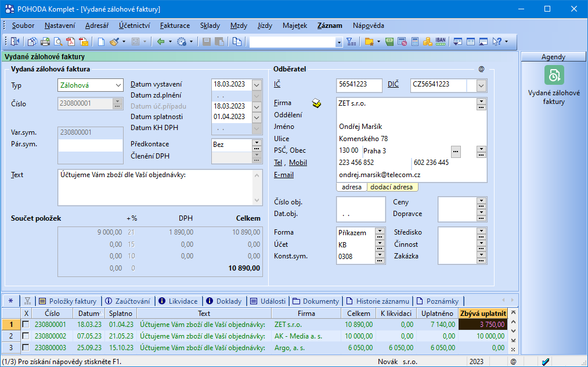Open print preview magnifier icon
Screen dimensions: 588x367
(x=58, y=42)
